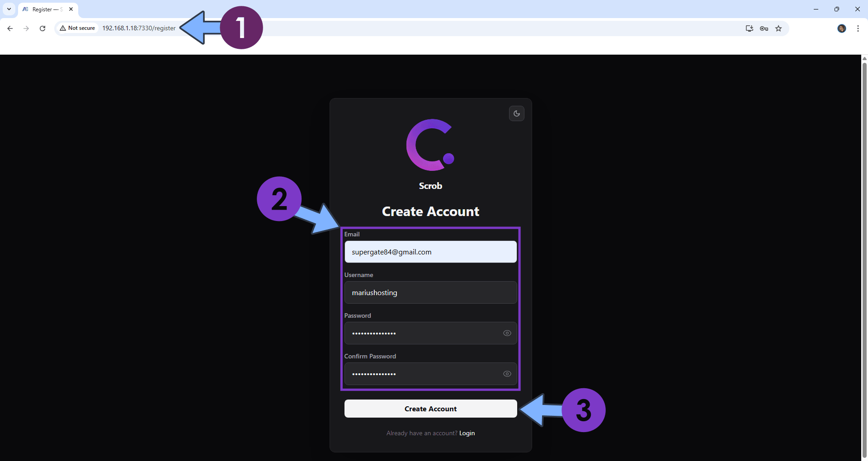Reload the page with refresh icon
The height and width of the screenshot is (461, 868).
[x=42, y=28]
